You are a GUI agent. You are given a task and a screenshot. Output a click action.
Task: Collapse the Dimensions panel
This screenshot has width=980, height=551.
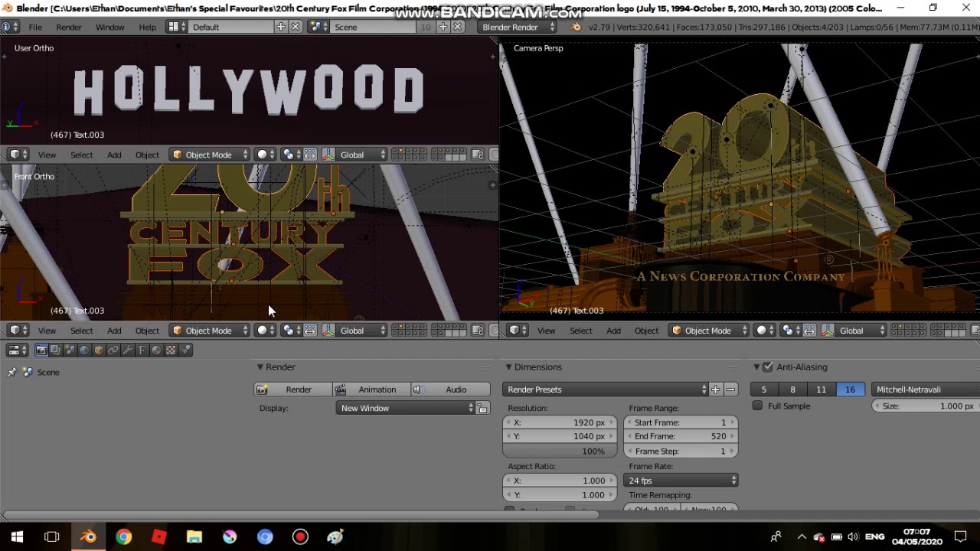tap(508, 367)
